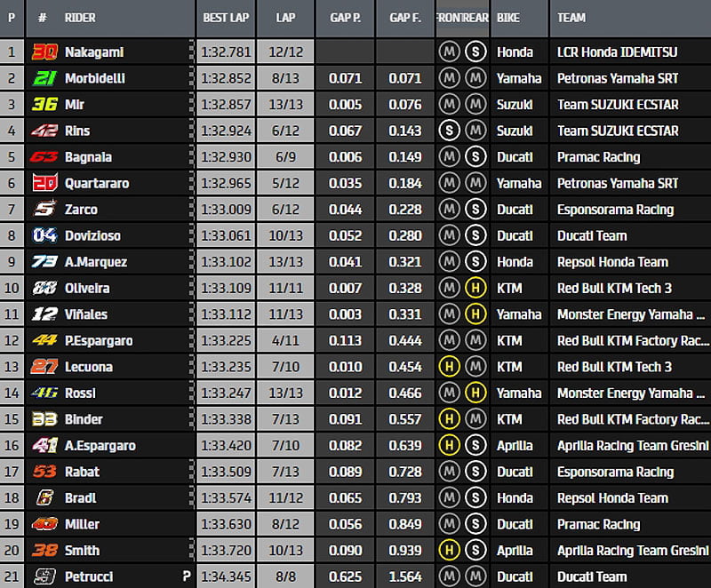Click the TEAM column header
The image size is (711, 588).
tap(571, 17)
